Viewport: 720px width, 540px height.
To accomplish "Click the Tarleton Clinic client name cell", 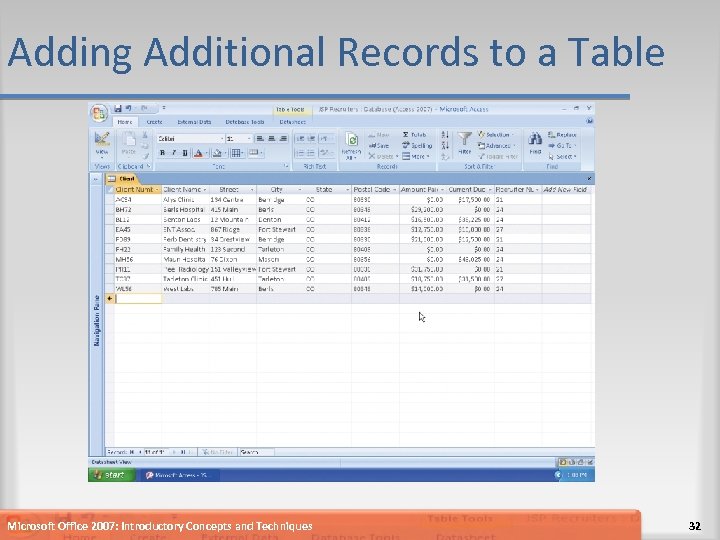I will (x=186, y=279).
